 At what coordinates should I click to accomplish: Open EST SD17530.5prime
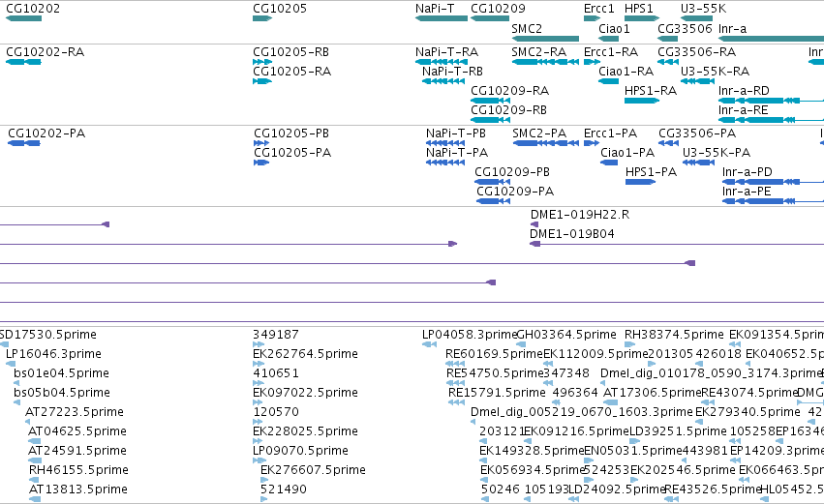[x=47, y=335]
